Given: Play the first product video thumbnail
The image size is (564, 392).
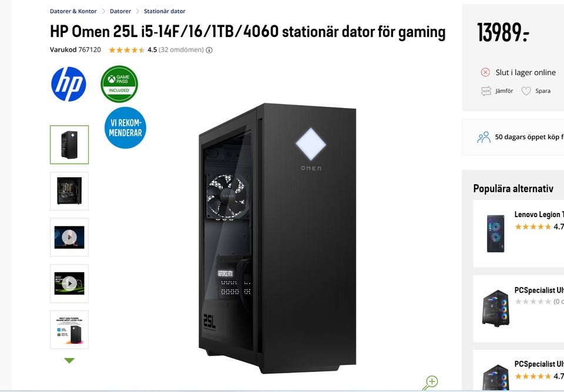Looking at the screenshot, I should [69, 237].
